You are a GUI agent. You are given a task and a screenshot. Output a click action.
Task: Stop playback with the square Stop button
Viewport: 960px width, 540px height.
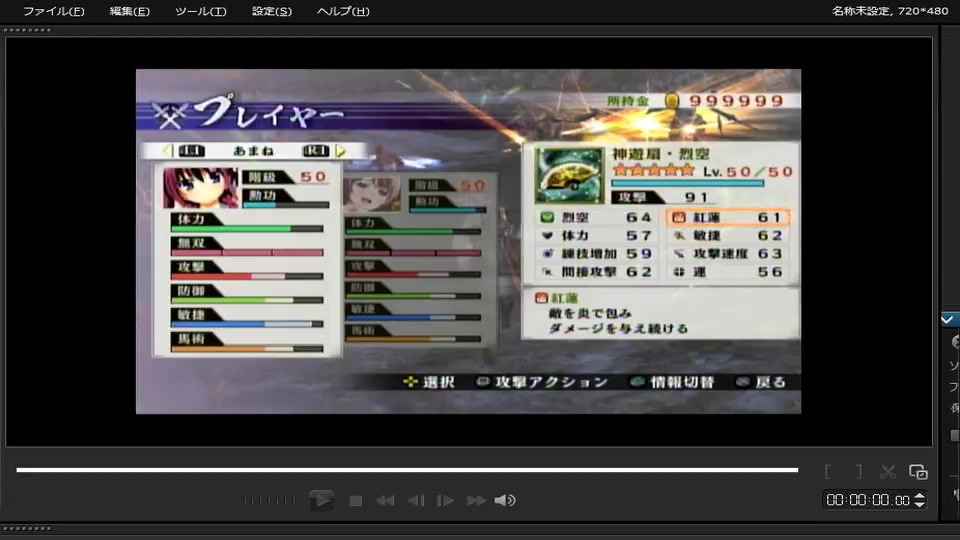(x=355, y=501)
